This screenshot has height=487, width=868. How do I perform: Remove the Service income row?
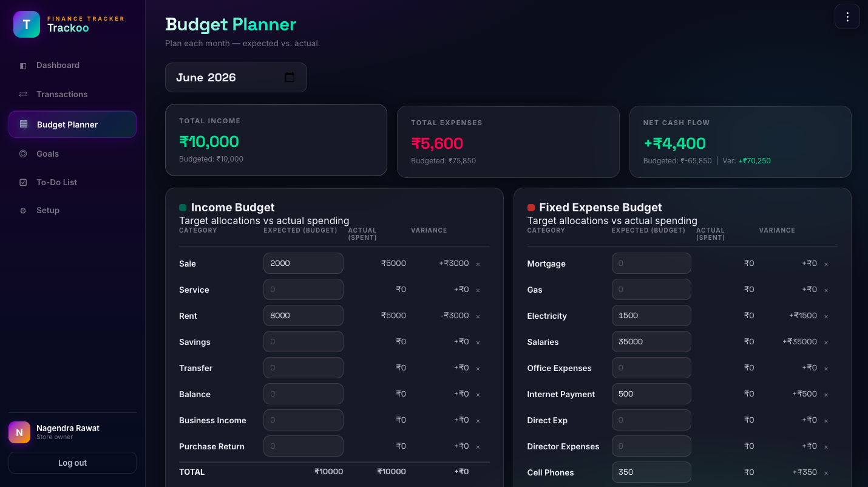click(x=478, y=290)
